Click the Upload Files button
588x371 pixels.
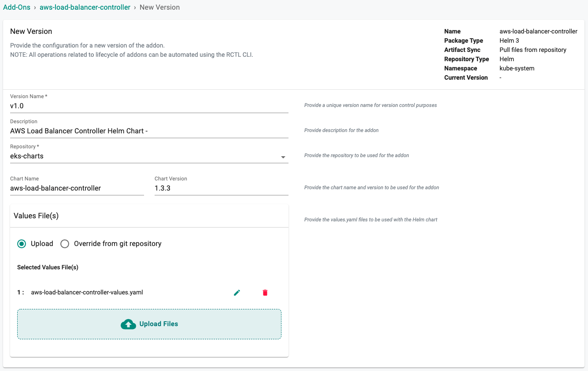(149, 324)
